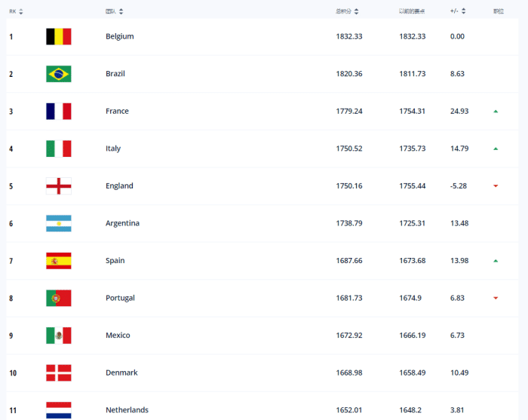Image resolution: width=528 pixels, height=420 pixels.
Task: Sort by the +/- column arrows
Action: tap(464, 11)
